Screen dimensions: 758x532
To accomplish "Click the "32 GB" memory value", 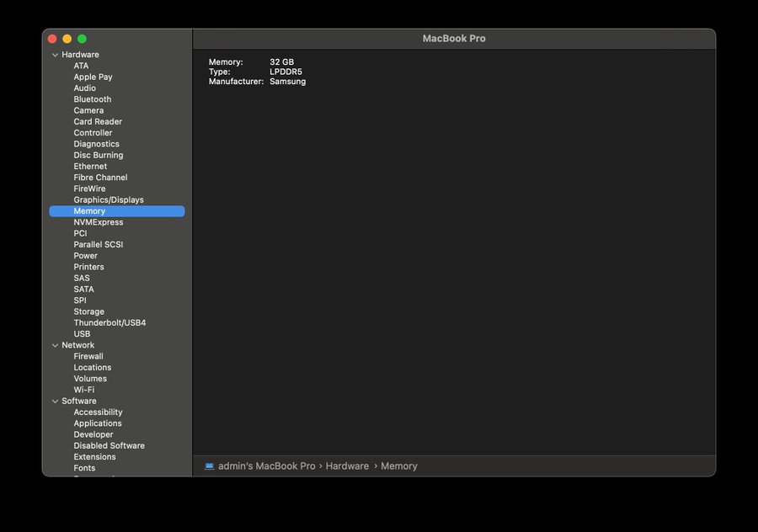I will [282, 61].
